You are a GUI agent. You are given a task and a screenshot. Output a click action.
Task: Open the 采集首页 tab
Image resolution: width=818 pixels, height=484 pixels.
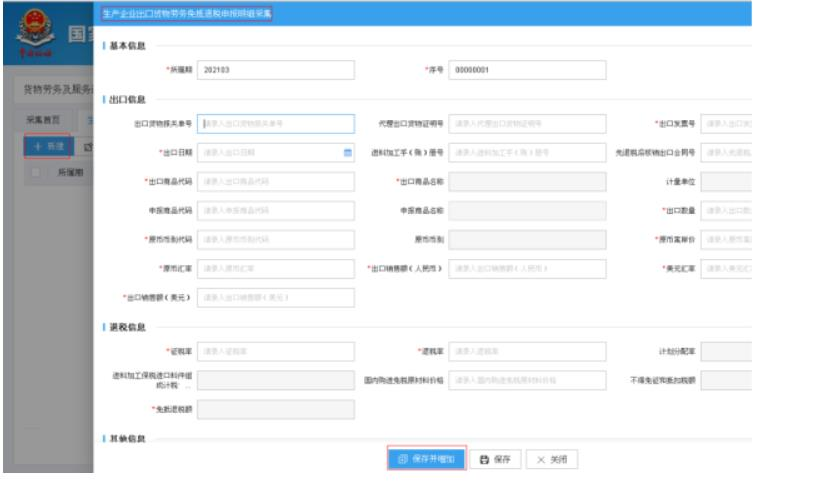coord(43,119)
